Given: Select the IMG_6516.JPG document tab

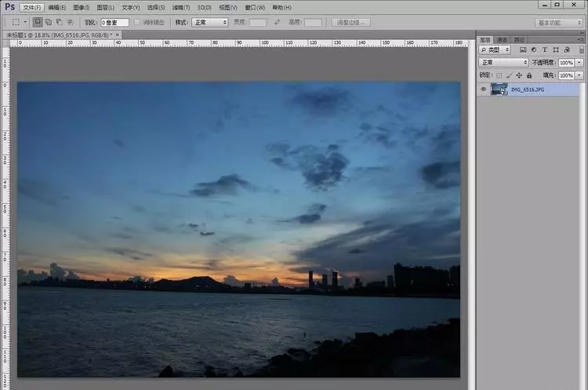Looking at the screenshot, I should (x=60, y=35).
